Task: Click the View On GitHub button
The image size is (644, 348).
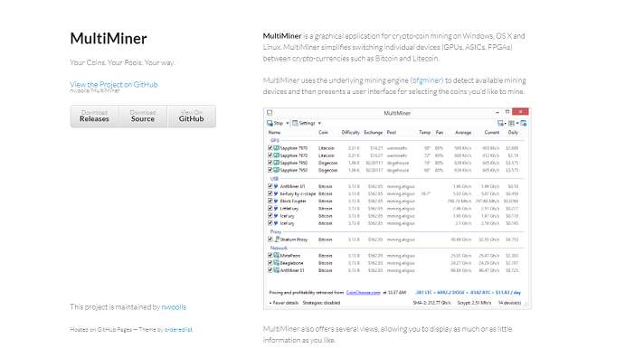Action: point(192,116)
